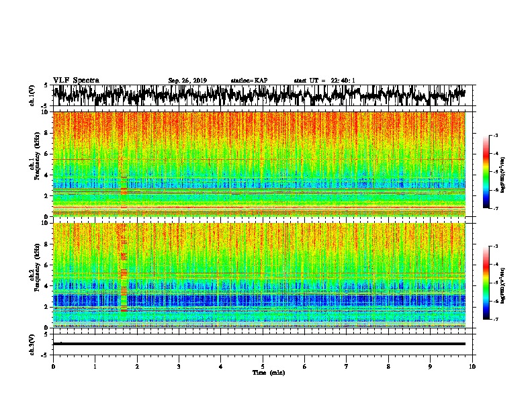Click the "-3" value on ch.1 colorbar
This screenshot has height=411, width=532.
coord(496,135)
